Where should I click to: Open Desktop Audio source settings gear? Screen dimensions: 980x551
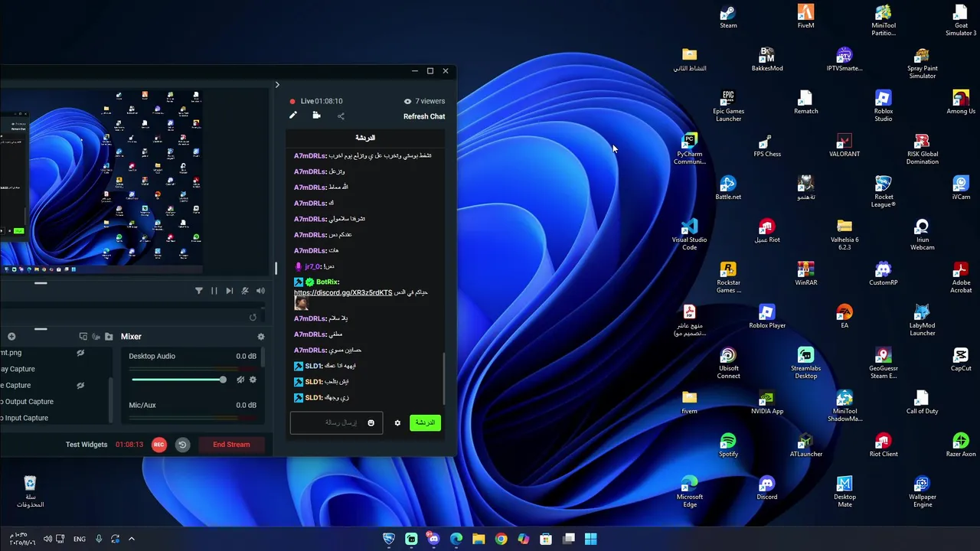[253, 380]
